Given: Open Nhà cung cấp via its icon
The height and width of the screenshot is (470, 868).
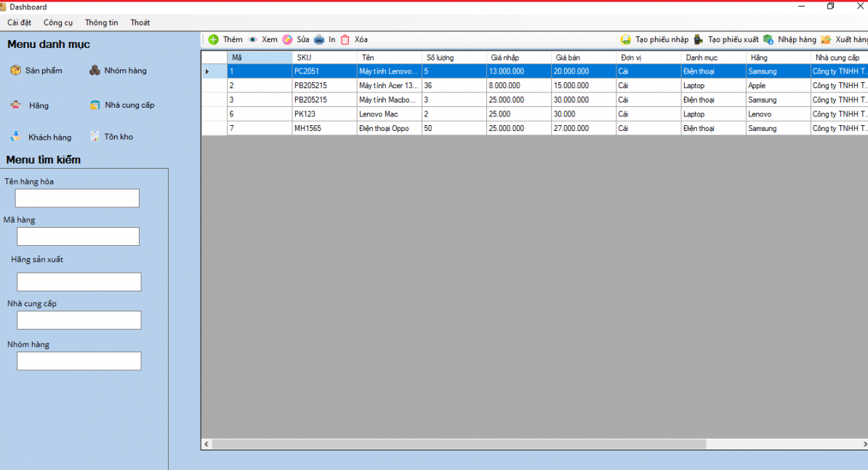Looking at the screenshot, I should coord(95,105).
